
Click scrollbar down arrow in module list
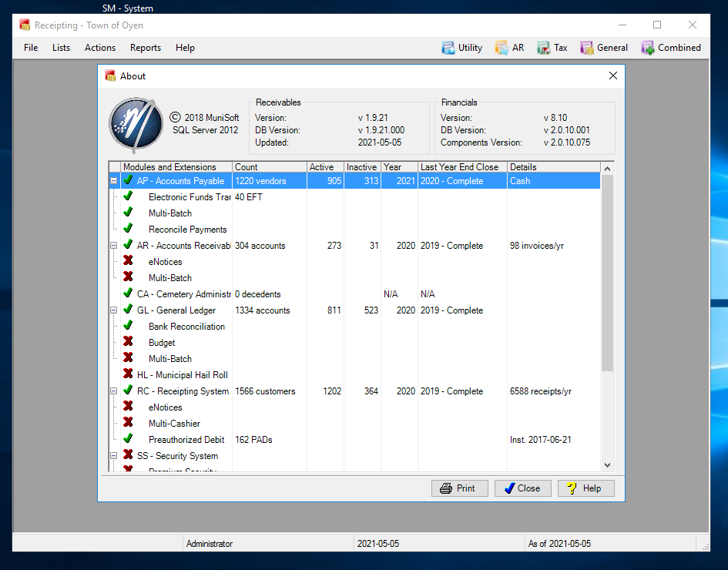607,464
